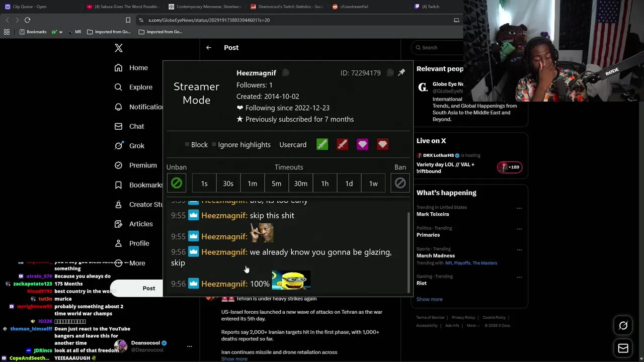Timeout user for 1w
The image size is (644, 362).
click(x=373, y=184)
